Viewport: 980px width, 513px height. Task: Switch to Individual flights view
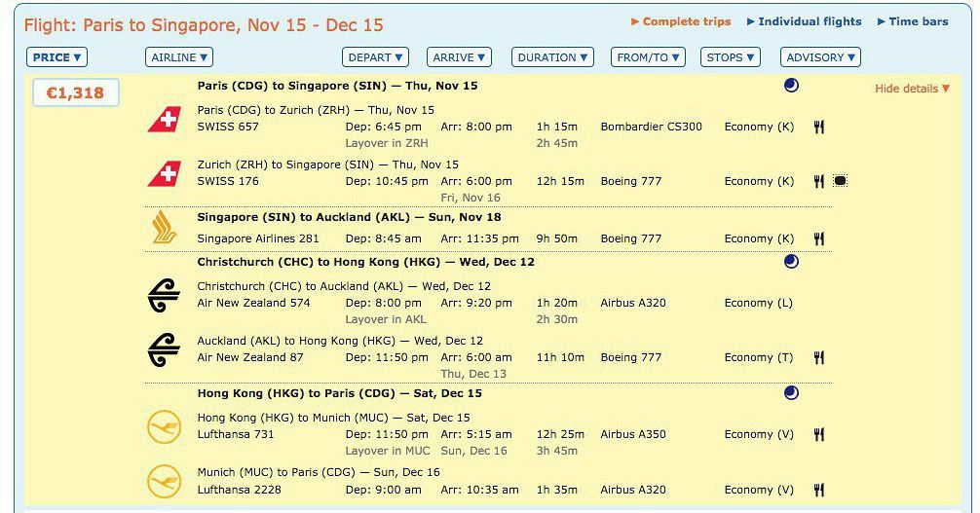click(x=804, y=21)
